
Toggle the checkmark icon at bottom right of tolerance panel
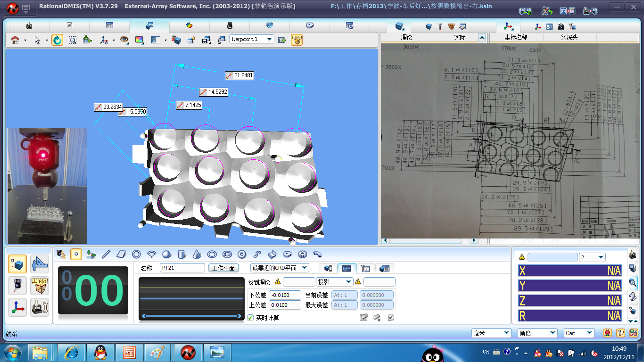click(391, 318)
